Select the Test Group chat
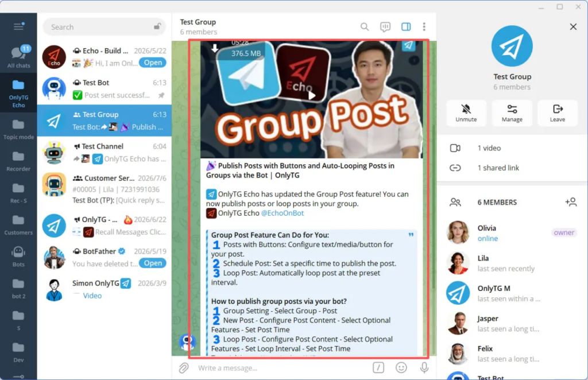This screenshot has height=380, width=588. [x=105, y=121]
